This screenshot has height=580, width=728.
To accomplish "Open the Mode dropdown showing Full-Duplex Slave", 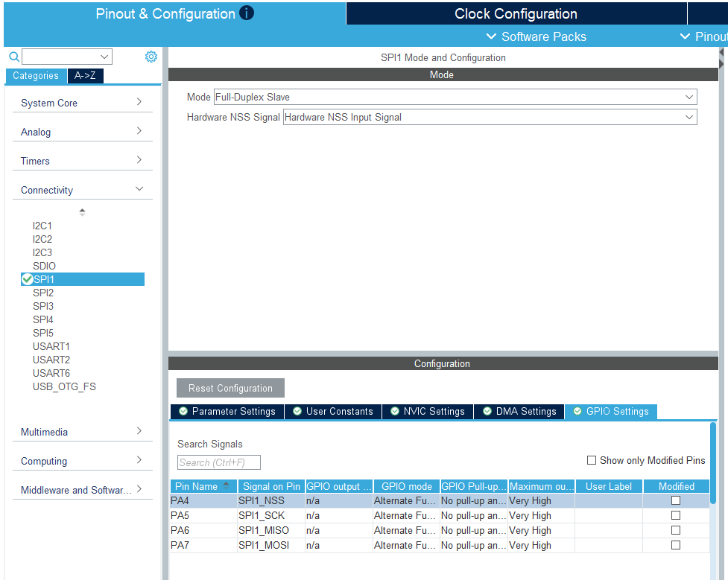I will [455, 97].
